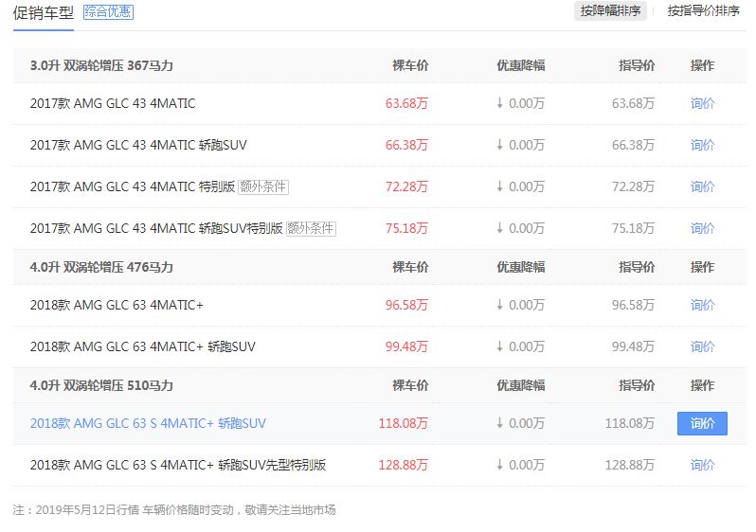Open 2017款 AMG GLC 43 4MATIC 特别版

133,186
